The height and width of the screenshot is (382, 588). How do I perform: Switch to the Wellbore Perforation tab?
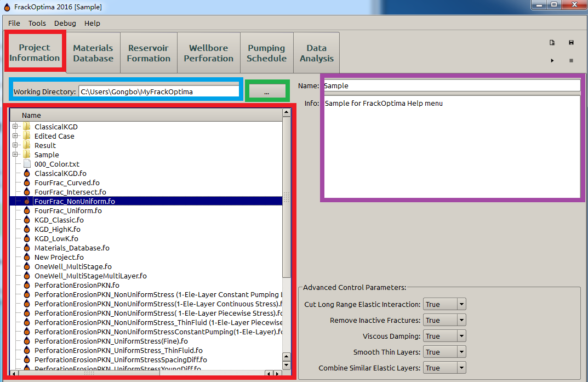(x=208, y=53)
